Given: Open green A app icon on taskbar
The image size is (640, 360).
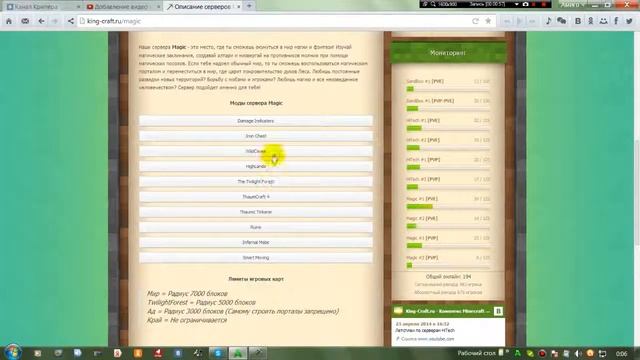Looking at the screenshot, I should point(238,353).
